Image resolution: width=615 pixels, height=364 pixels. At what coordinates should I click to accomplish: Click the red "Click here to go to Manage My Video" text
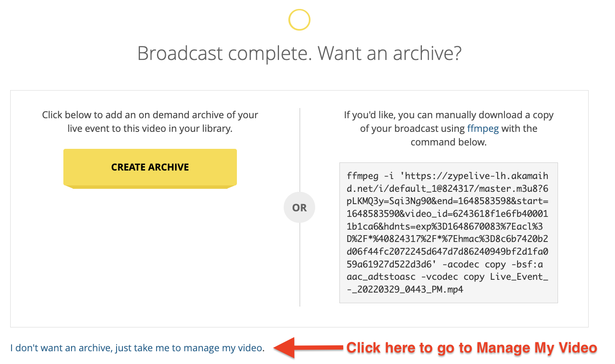coord(472,348)
